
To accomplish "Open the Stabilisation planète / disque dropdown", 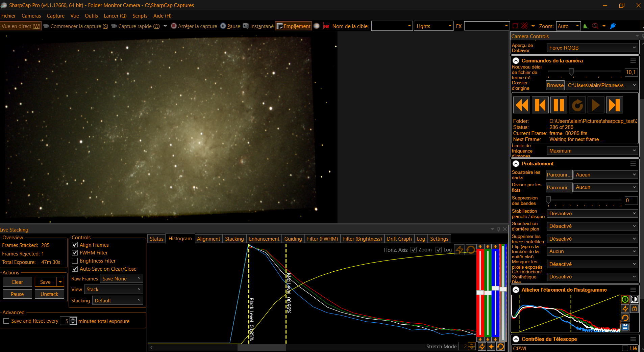I will pyautogui.click(x=592, y=214).
